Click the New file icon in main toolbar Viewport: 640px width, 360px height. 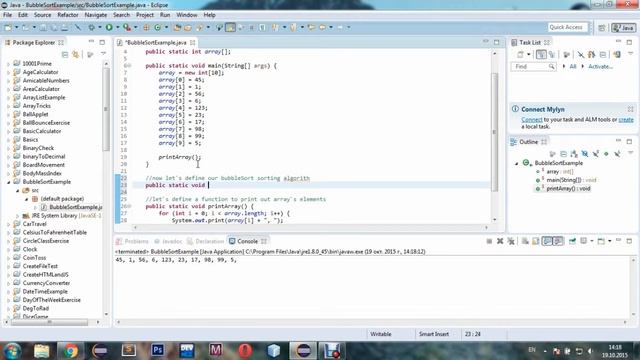pos(8,27)
